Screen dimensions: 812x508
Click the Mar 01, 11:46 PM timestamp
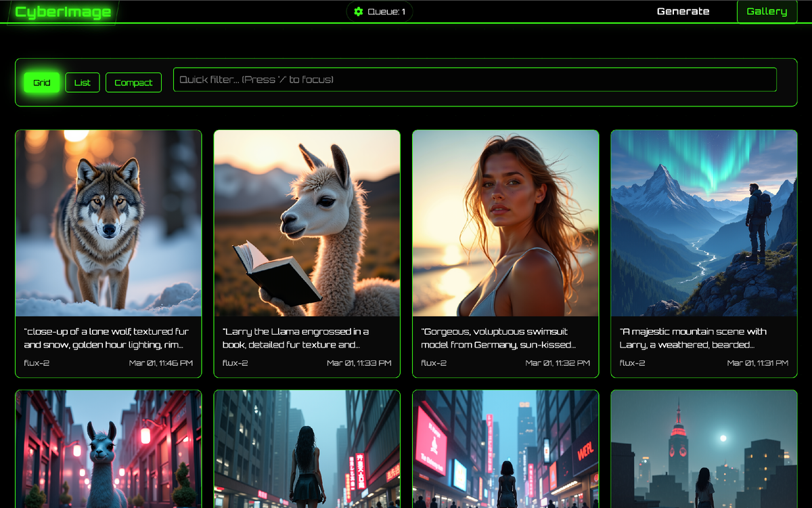click(161, 363)
